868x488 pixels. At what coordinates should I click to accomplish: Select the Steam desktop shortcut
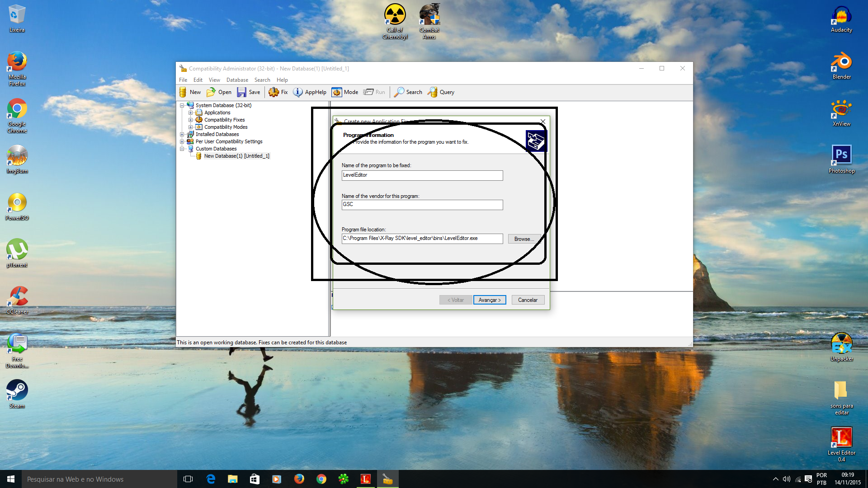coord(17,394)
